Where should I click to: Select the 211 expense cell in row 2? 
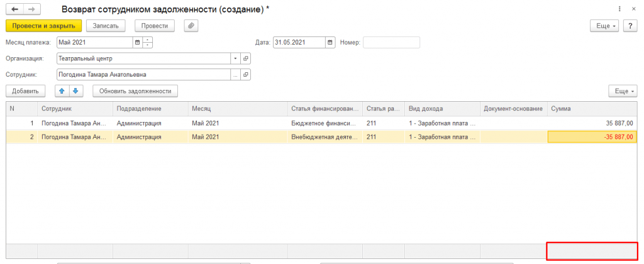[x=384, y=137]
